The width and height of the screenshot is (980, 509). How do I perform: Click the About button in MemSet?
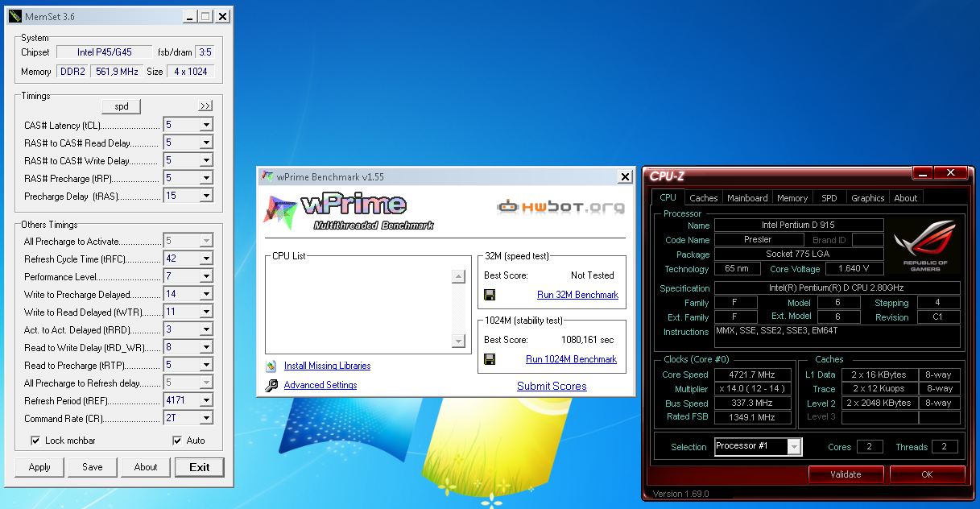pos(146,467)
